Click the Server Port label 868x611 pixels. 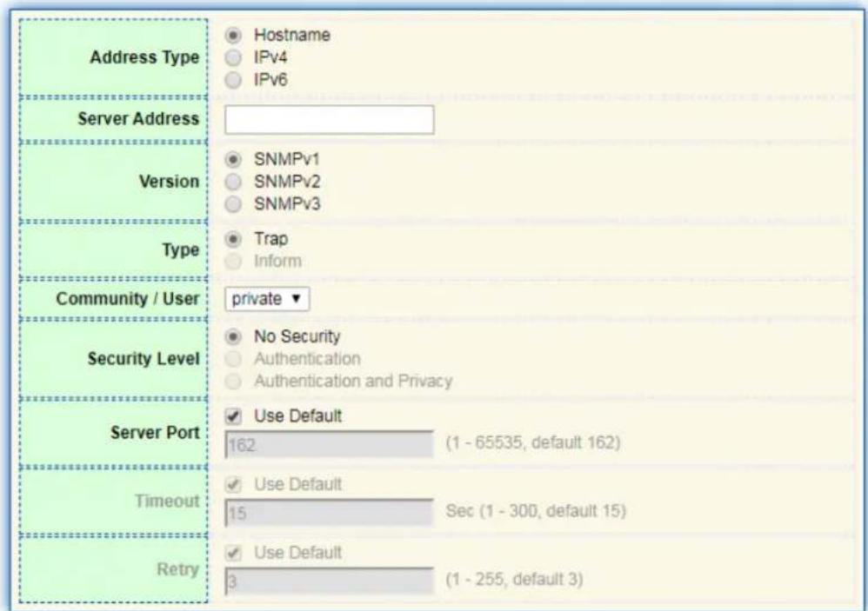pos(155,433)
